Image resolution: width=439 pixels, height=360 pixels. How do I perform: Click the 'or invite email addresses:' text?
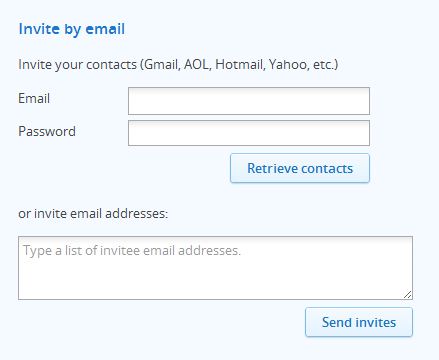(x=93, y=213)
